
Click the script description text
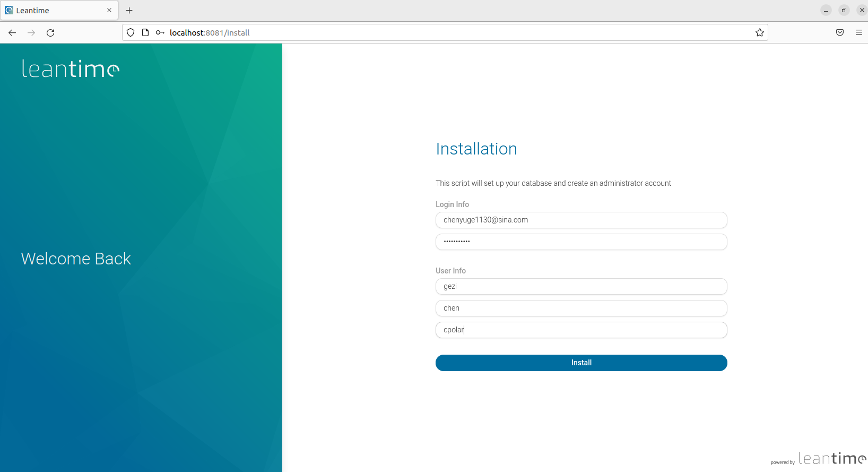click(x=553, y=183)
